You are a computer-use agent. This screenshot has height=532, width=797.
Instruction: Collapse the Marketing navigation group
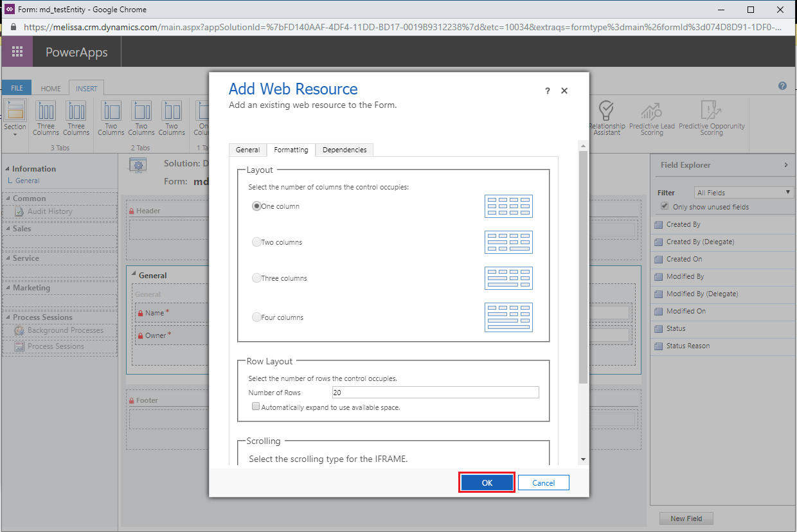click(8, 288)
